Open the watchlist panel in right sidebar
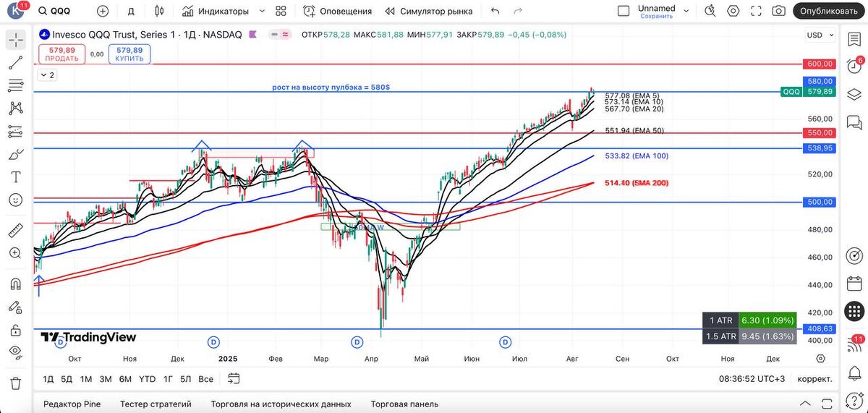This screenshot has width=868, height=413. pyautogui.click(x=854, y=41)
